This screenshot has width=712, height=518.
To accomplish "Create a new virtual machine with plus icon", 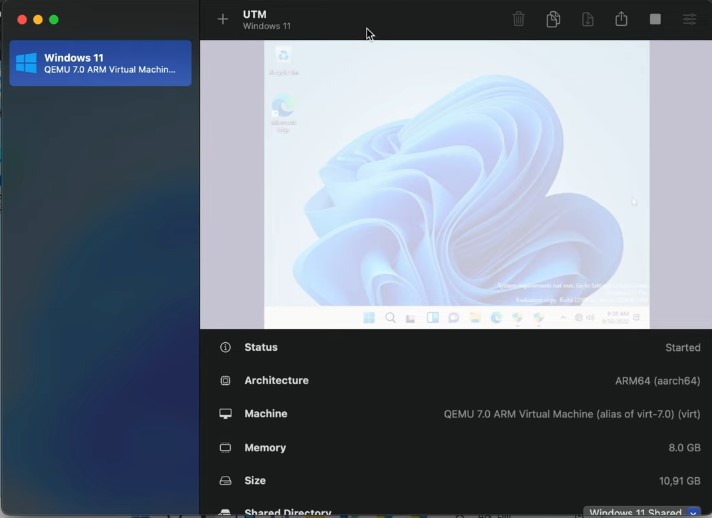I will click(222, 19).
